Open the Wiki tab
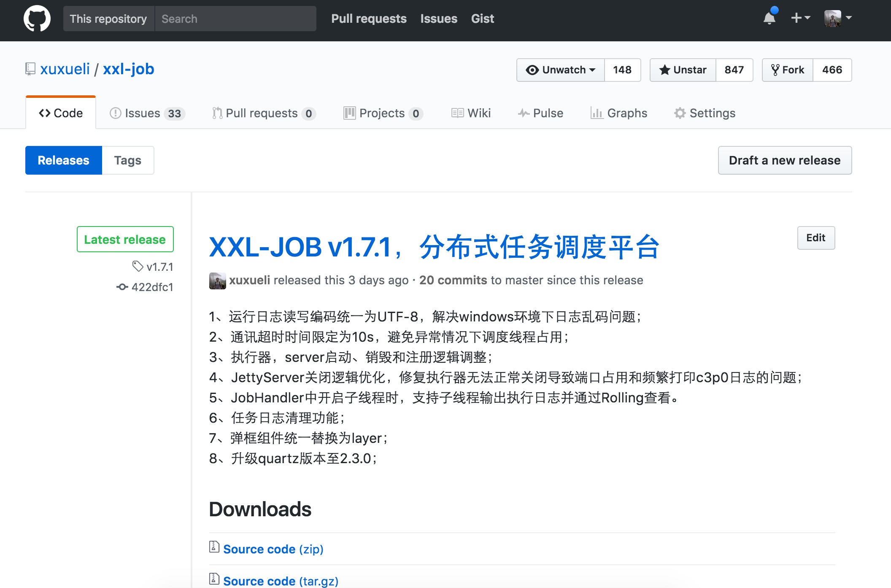The image size is (891, 588). pos(471,113)
